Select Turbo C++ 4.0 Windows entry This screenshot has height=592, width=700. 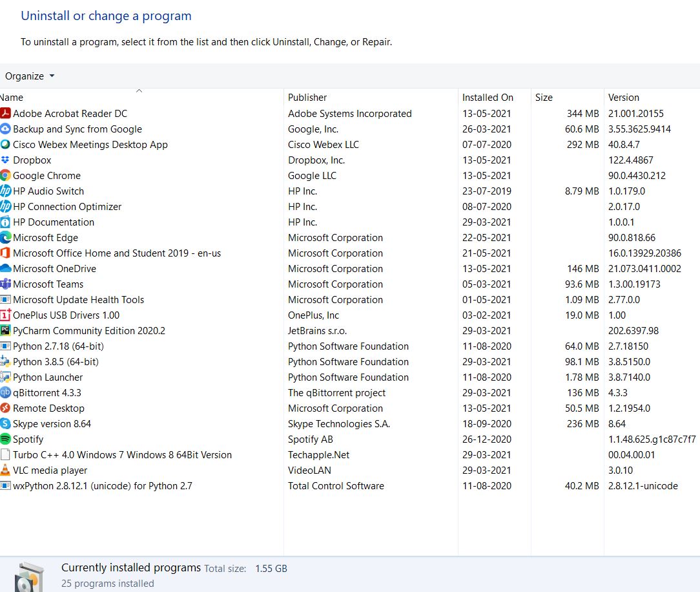(x=122, y=455)
